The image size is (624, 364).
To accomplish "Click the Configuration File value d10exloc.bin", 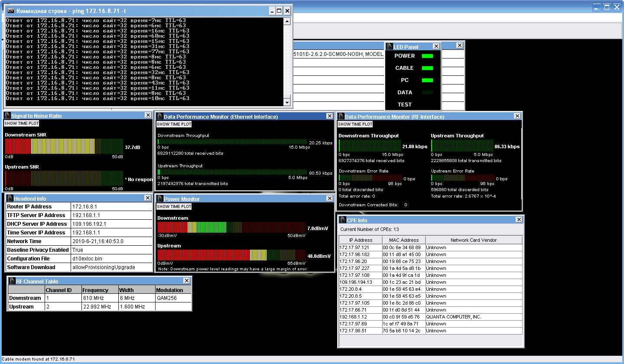I will coord(111,259).
